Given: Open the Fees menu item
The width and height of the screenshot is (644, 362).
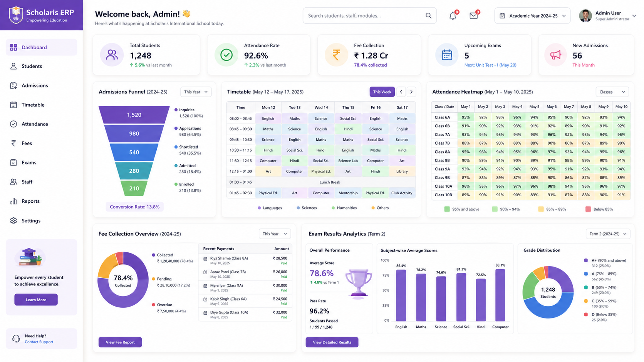Looking at the screenshot, I should coord(41,143).
